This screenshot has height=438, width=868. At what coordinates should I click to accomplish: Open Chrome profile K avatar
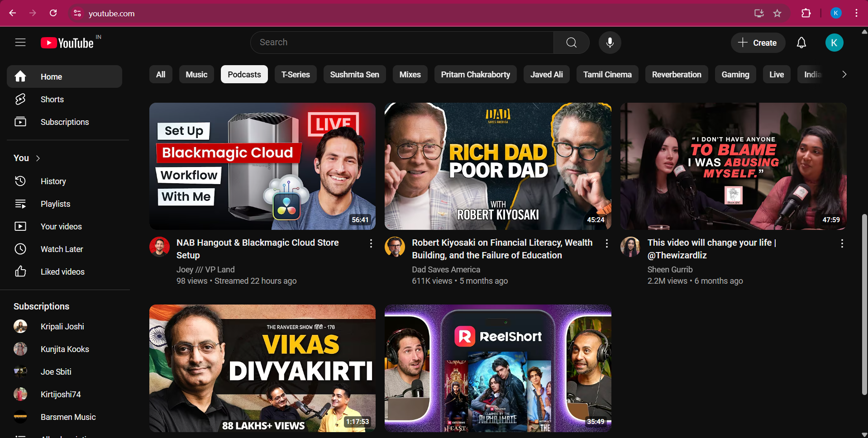pos(836,13)
